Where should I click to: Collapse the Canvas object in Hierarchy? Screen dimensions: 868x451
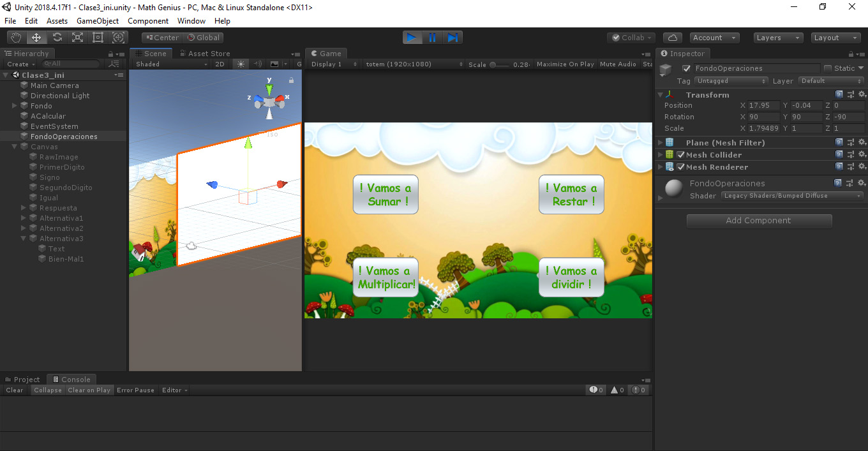click(15, 147)
